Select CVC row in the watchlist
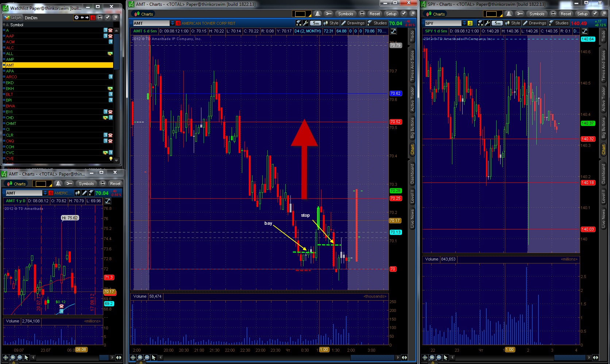The width and height of the screenshot is (610, 364). (x=58, y=153)
